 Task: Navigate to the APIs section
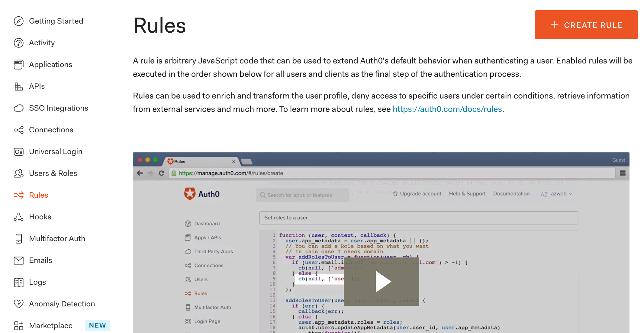pos(37,86)
